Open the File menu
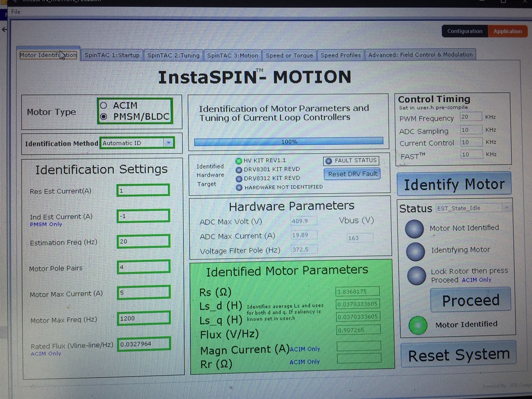This screenshot has width=532, height=399. pyautogui.click(x=16, y=12)
